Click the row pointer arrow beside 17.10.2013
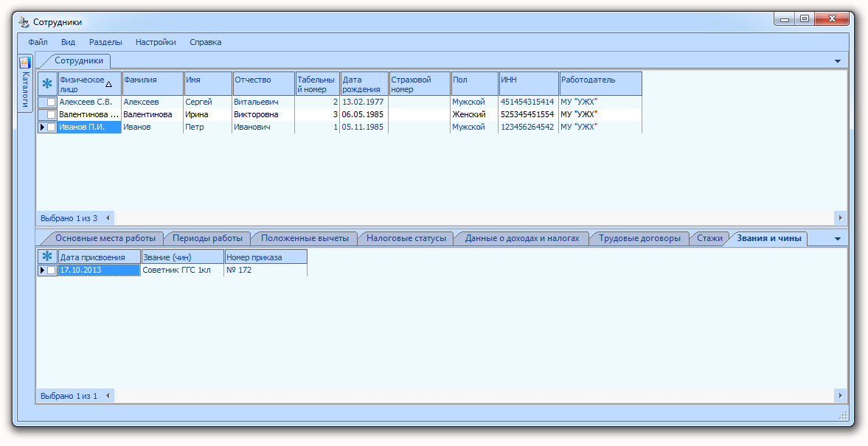Image resolution: width=868 pixels, height=446 pixels. click(42, 270)
